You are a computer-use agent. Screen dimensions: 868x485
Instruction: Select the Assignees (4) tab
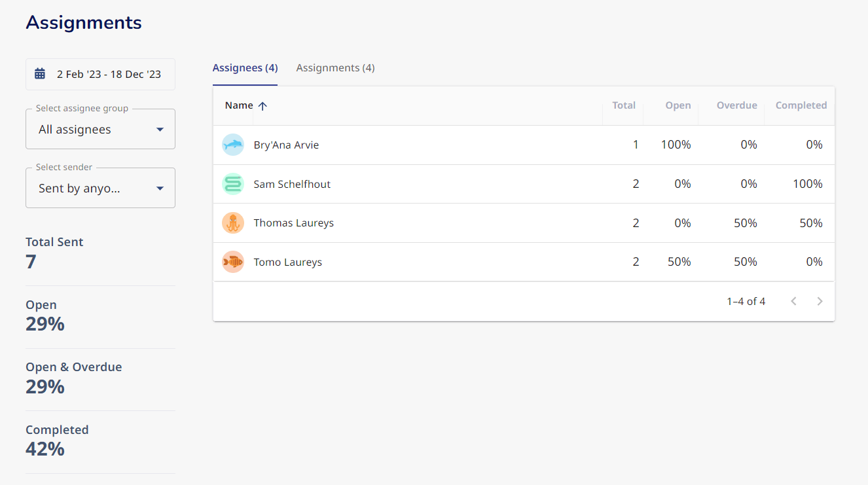pos(245,67)
